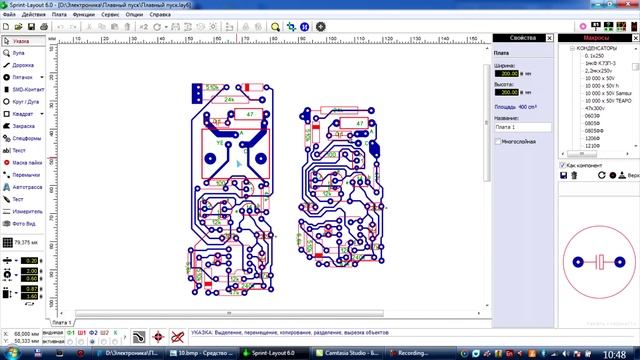Click the Save floppy disk toolbar icon
This screenshot has height=360, width=640.
pos(31,27)
